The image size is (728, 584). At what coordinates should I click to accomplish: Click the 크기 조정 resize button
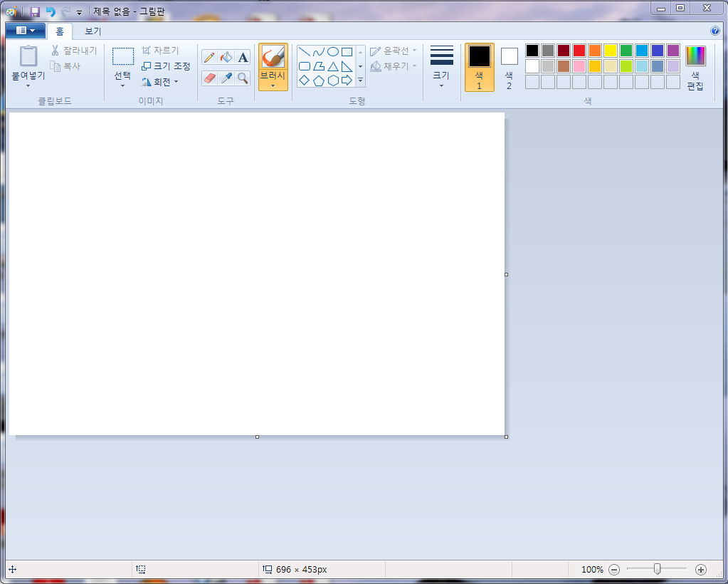coord(167,66)
